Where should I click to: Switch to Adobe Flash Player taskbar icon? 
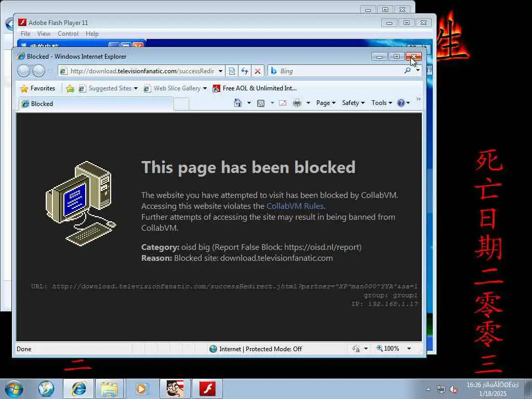click(x=207, y=389)
